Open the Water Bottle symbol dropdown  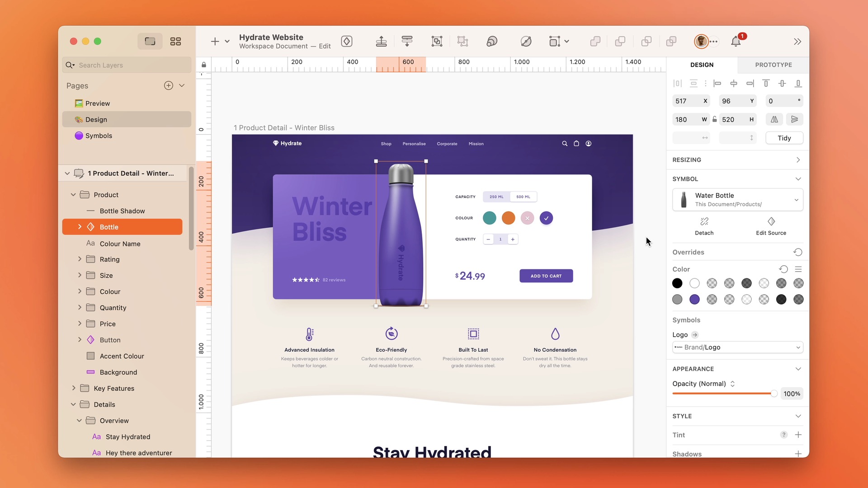797,199
